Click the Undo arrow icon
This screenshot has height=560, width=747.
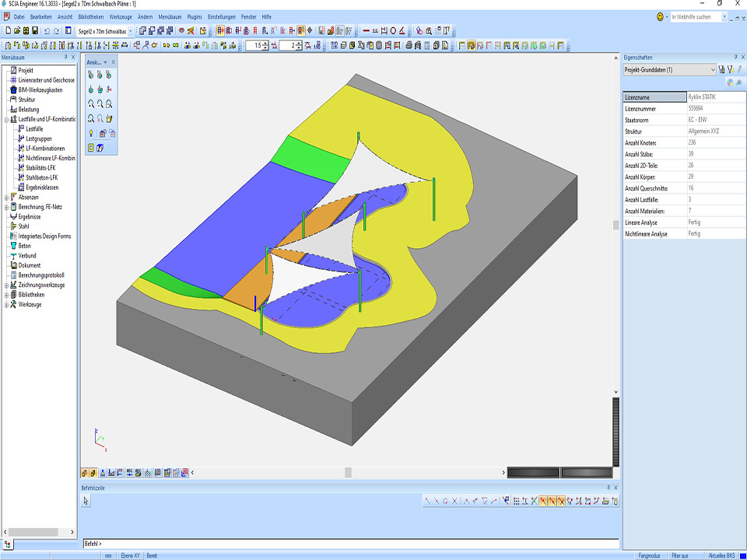tap(47, 30)
